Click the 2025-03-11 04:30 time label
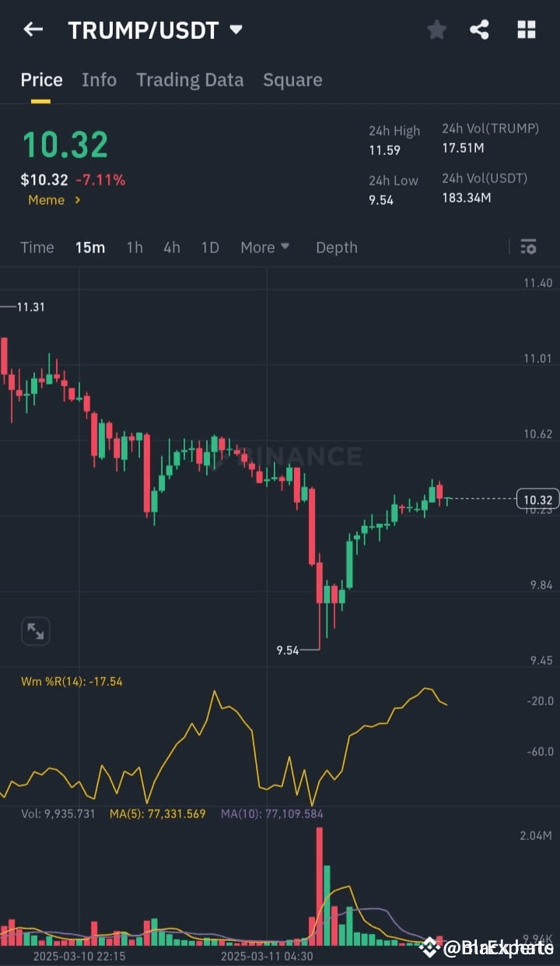Screen dimensions: 560x966 (267, 955)
